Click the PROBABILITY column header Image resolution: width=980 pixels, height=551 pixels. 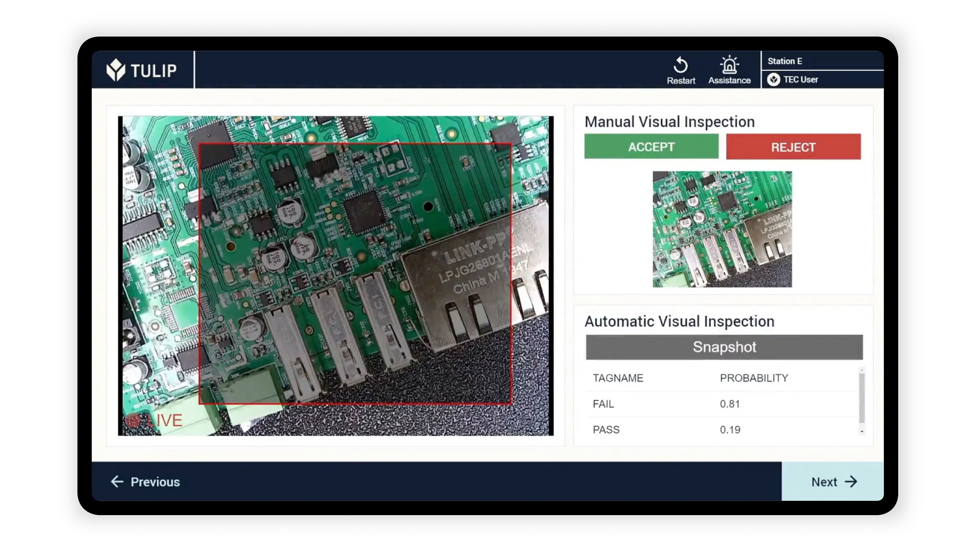point(754,378)
